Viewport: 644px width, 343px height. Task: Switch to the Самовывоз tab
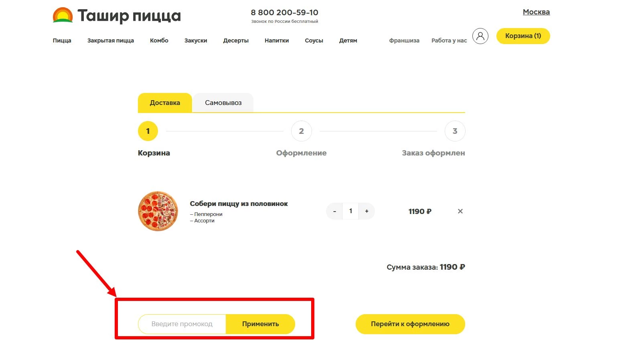tap(223, 103)
